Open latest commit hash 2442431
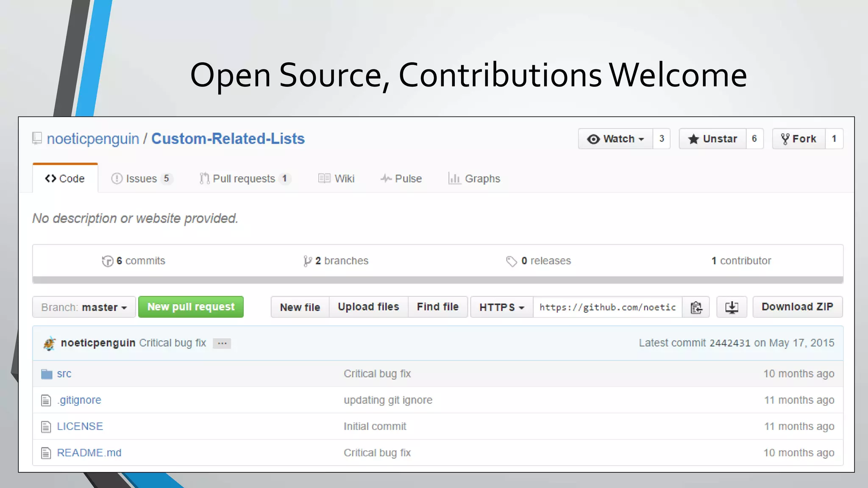This screenshot has width=868, height=488. pos(730,343)
